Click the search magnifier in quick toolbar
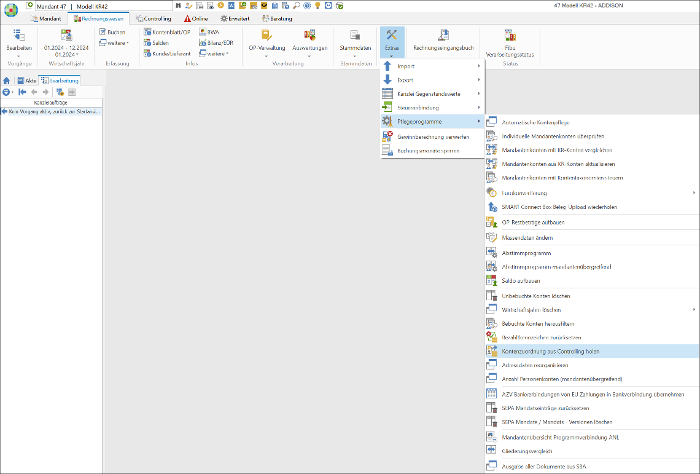 click(296, 6)
